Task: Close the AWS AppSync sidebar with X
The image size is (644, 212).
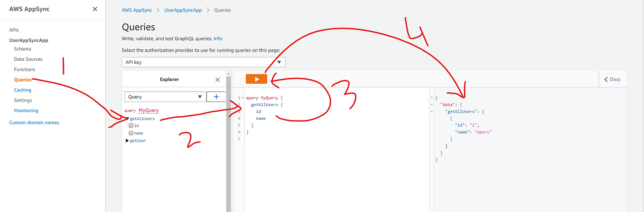Action: 95,9
